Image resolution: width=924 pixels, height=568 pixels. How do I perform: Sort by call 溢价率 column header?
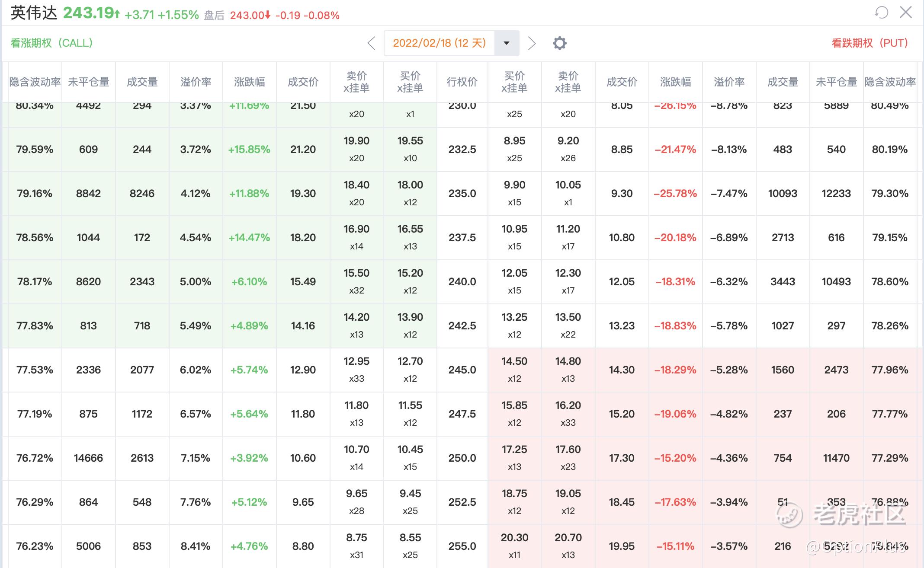click(196, 82)
